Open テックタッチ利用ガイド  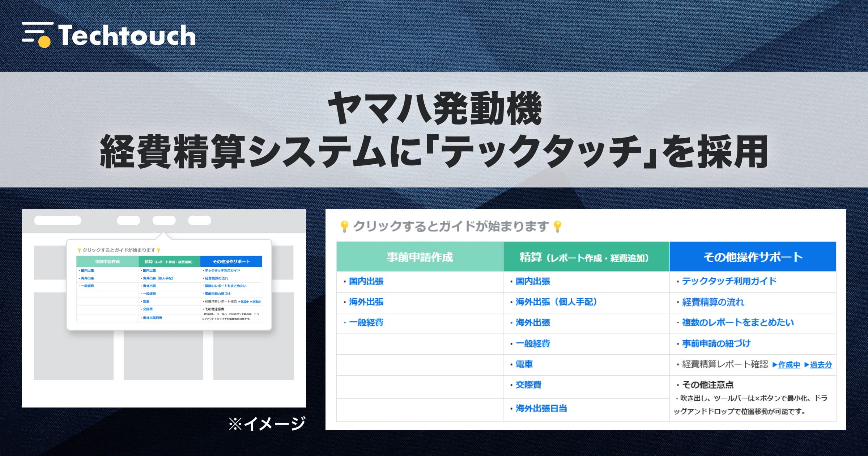click(729, 282)
